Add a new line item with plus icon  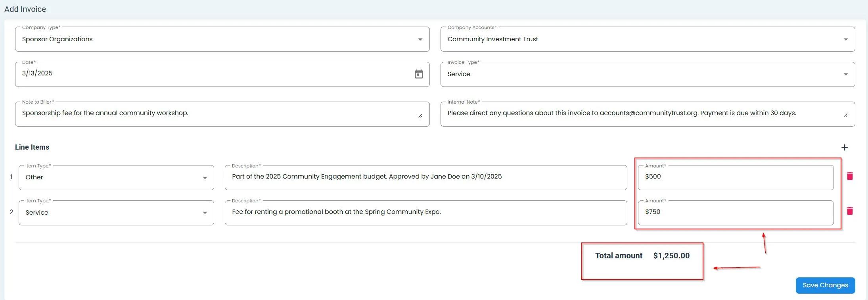point(844,148)
